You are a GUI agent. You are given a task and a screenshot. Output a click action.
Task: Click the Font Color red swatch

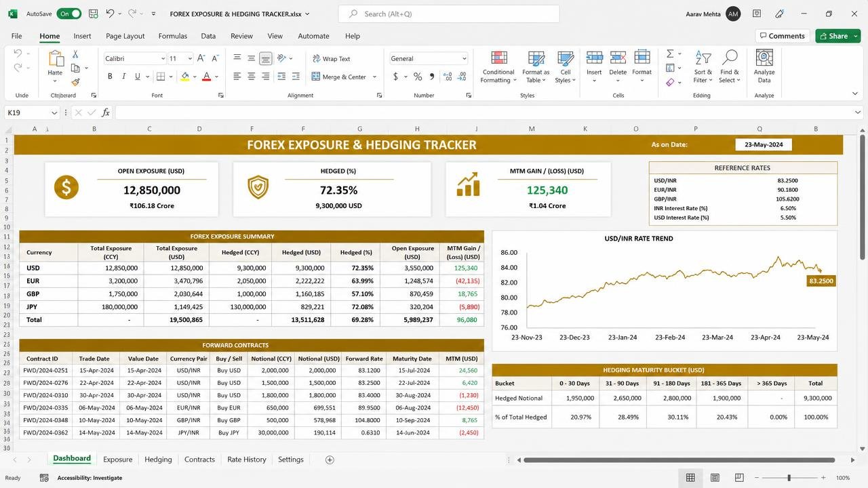click(x=206, y=77)
